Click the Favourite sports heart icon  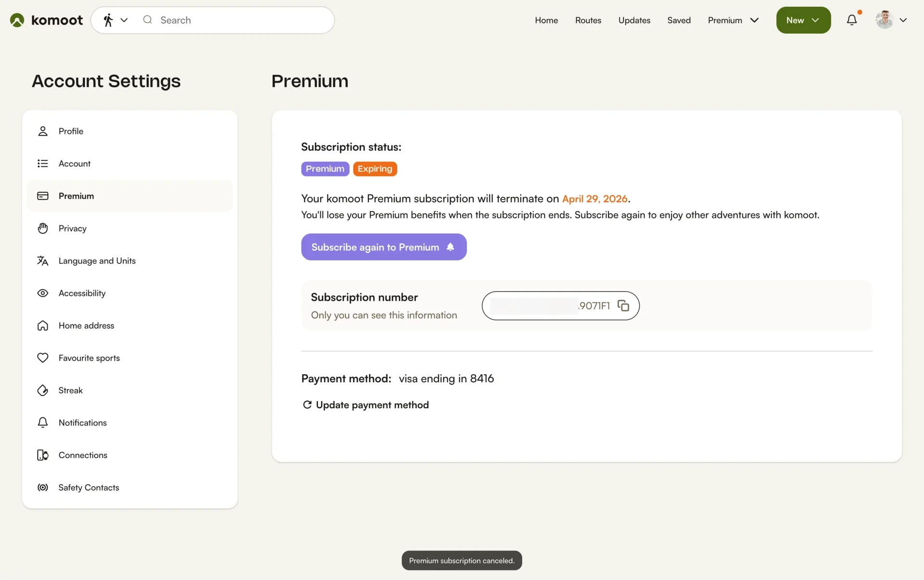43,358
